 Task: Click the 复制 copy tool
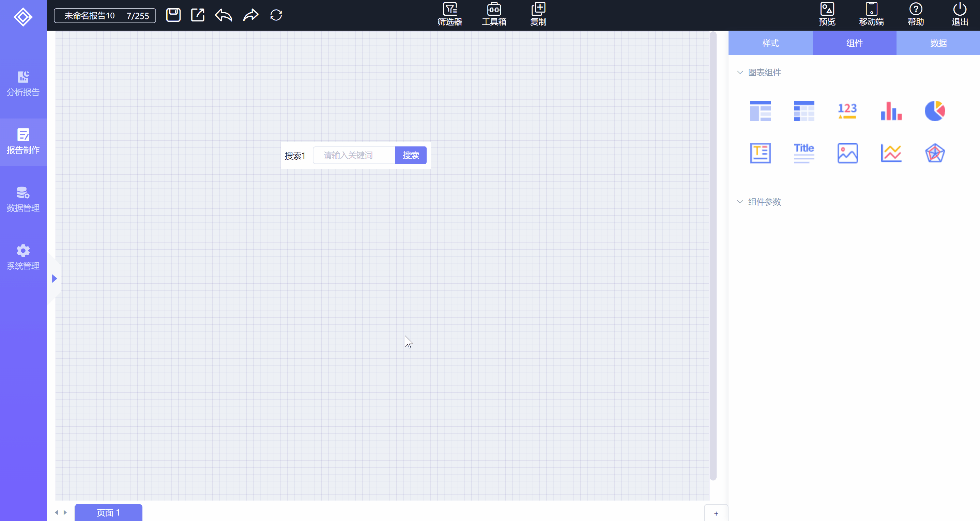click(x=538, y=14)
